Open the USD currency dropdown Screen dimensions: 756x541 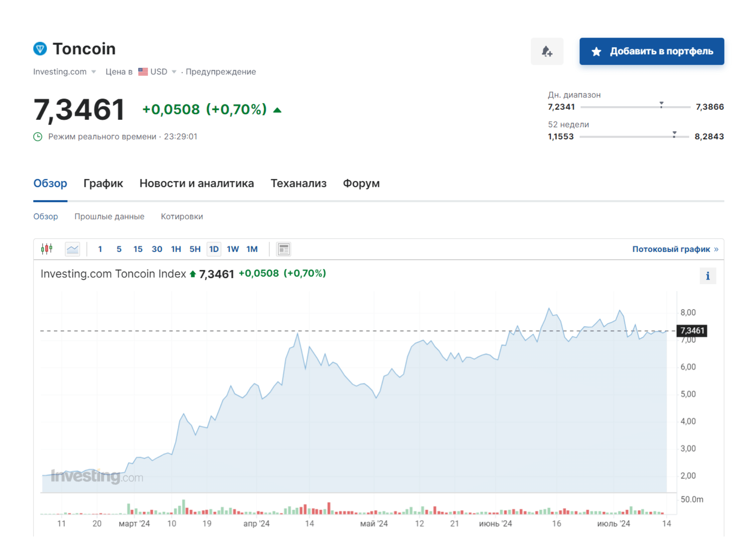[157, 71]
